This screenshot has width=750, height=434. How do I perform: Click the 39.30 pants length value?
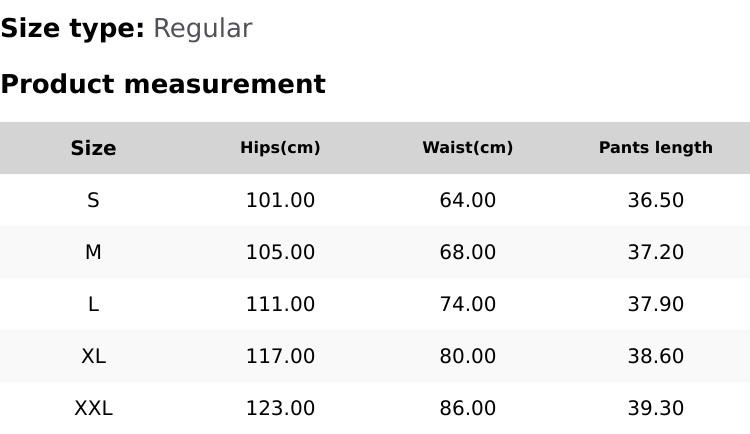(x=655, y=408)
